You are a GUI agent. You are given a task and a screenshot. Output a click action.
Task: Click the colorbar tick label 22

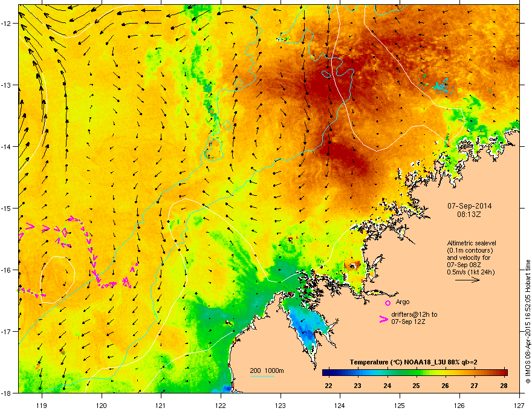point(328,386)
